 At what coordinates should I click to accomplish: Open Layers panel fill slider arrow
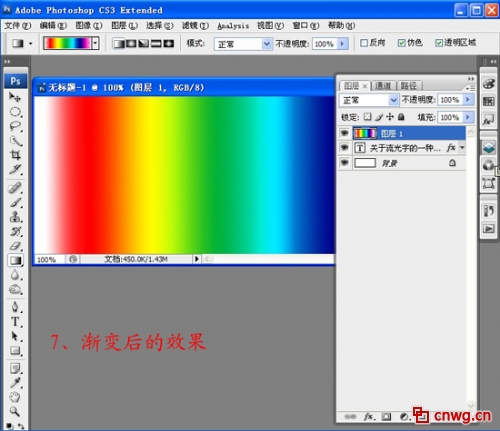tap(468, 117)
